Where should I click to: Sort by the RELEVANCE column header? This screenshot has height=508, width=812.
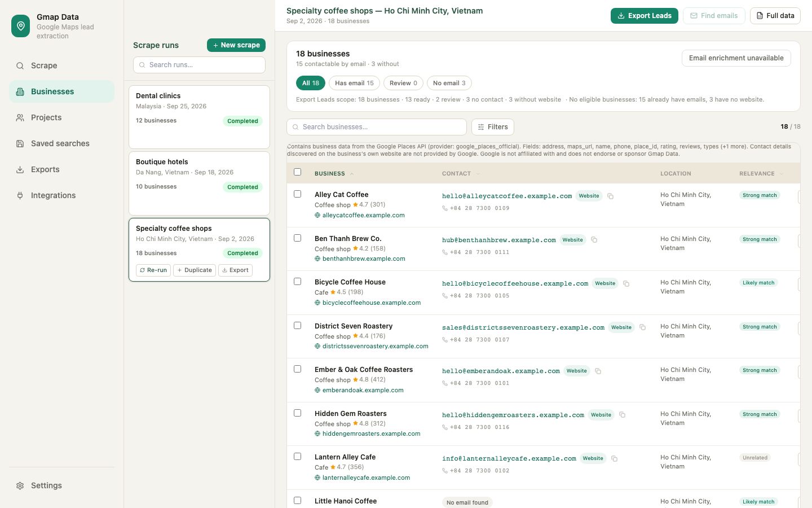point(761,174)
